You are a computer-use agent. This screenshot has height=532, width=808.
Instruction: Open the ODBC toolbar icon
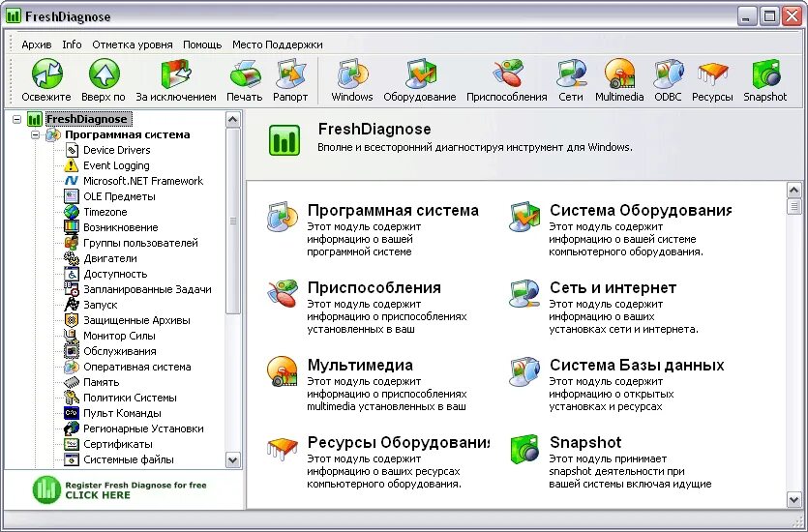(669, 74)
